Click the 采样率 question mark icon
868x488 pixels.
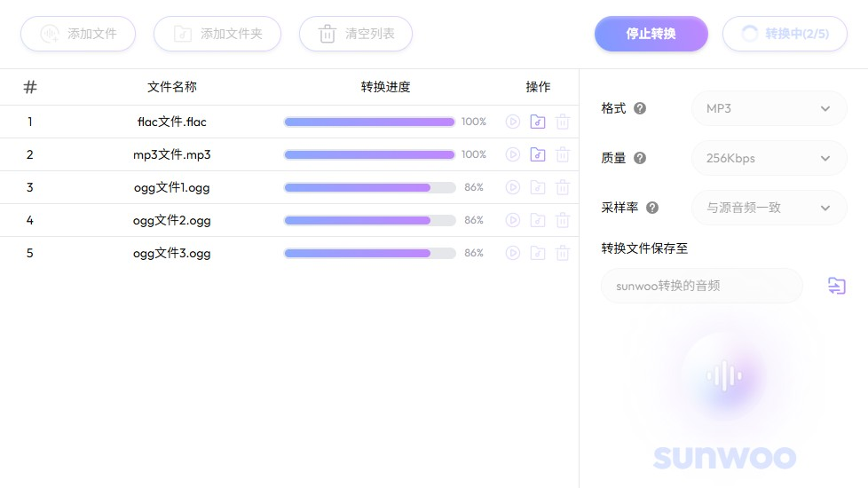pyautogui.click(x=652, y=208)
